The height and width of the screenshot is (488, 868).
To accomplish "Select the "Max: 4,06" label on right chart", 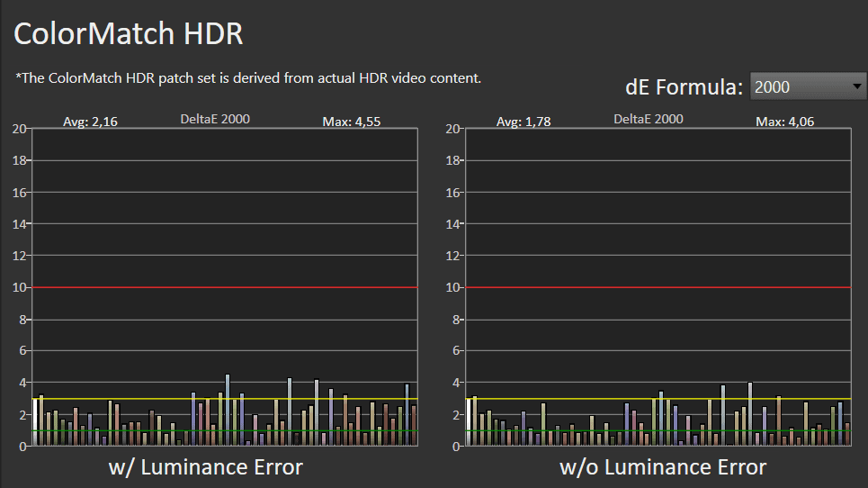I will point(784,122).
